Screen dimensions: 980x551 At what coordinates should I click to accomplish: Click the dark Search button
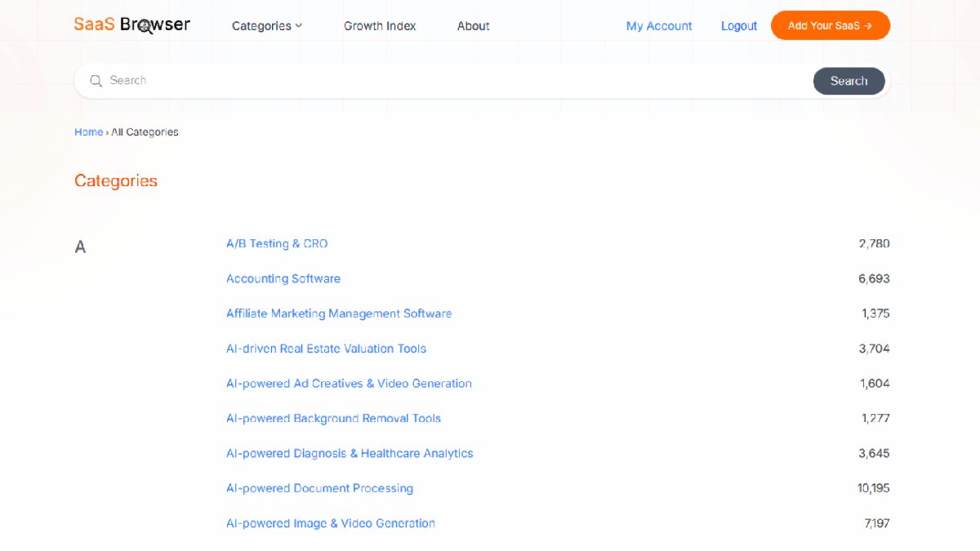(849, 81)
